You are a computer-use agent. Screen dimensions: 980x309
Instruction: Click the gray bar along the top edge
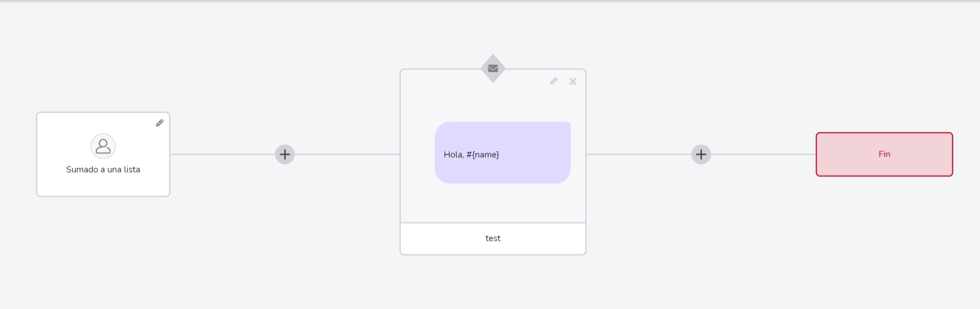coord(490,1)
